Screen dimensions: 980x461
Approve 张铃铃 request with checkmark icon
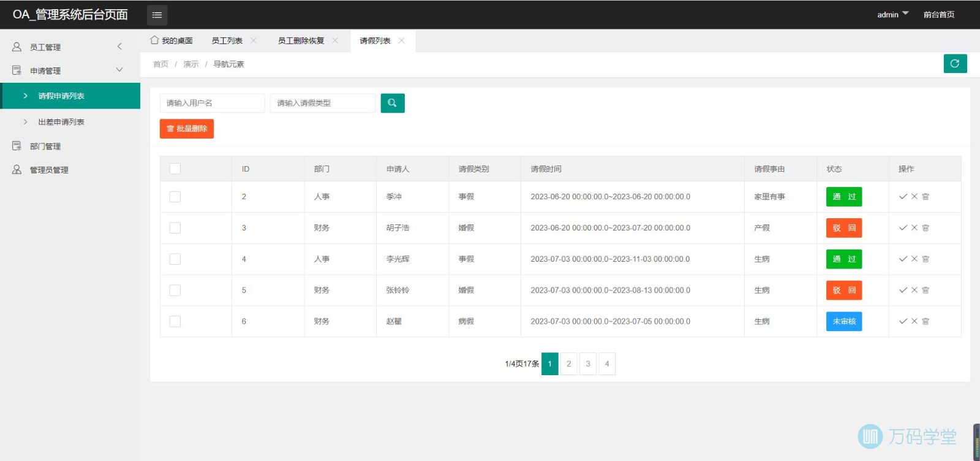[x=903, y=291]
